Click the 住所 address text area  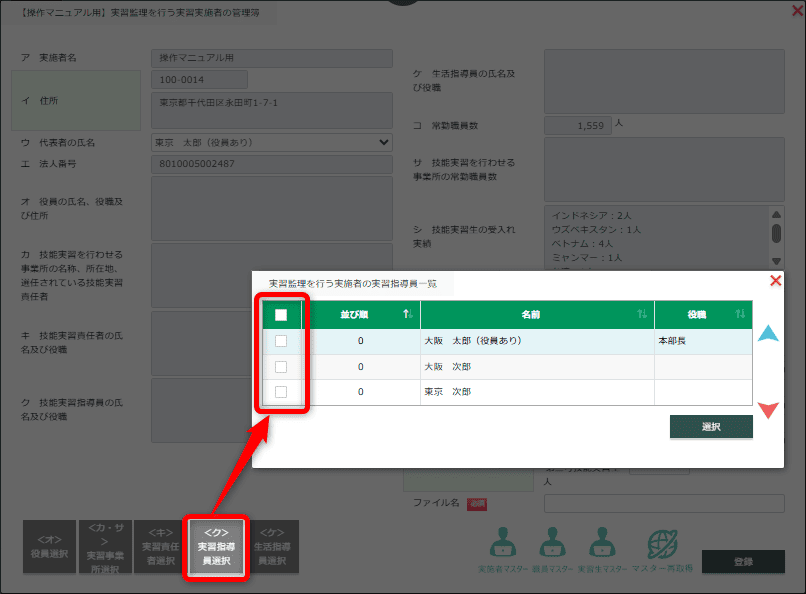click(272, 110)
